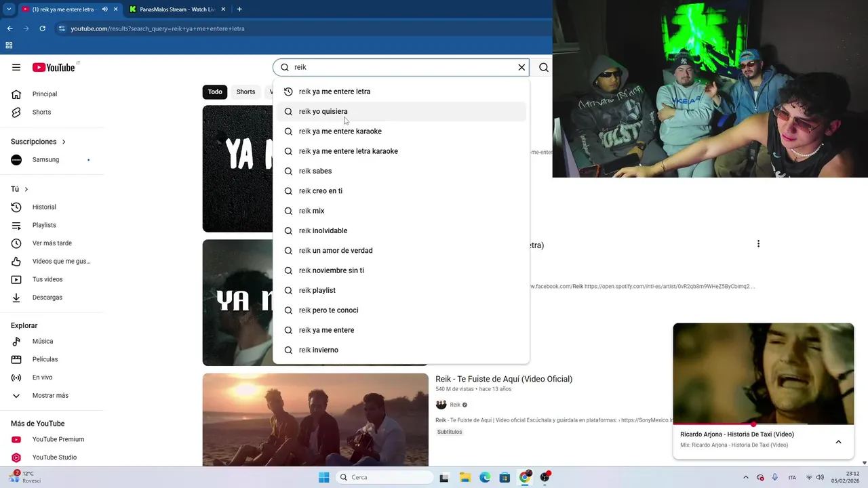Go to the YouTube logo home

(54, 67)
